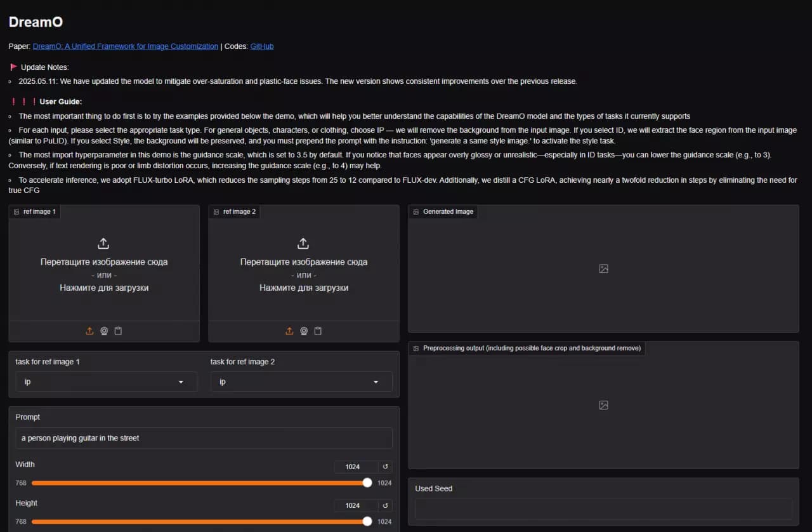This screenshot has width=812, height=532.
Task: Click the image placeholder icon in Generated Image
Action: click(603, 269)
